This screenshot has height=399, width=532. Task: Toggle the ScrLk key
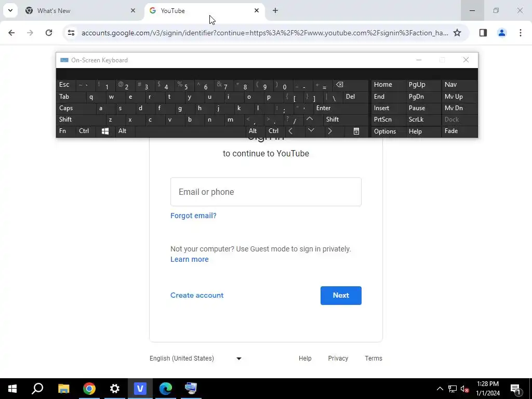tap(423, 119)
